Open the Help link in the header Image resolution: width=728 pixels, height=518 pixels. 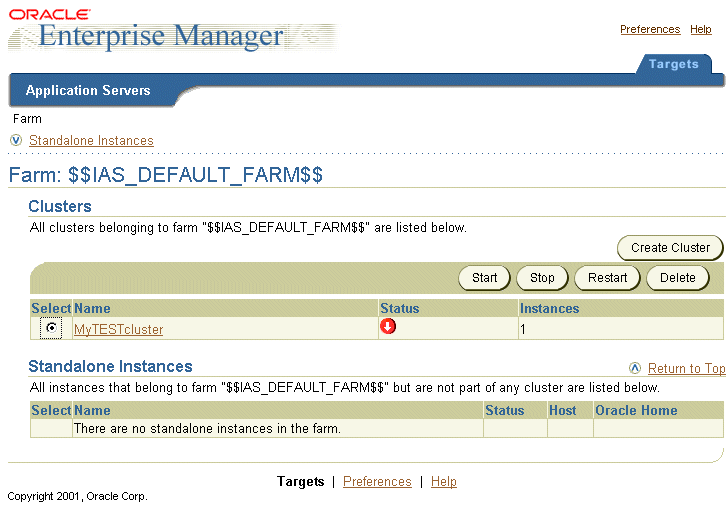(x=701, y=29)
